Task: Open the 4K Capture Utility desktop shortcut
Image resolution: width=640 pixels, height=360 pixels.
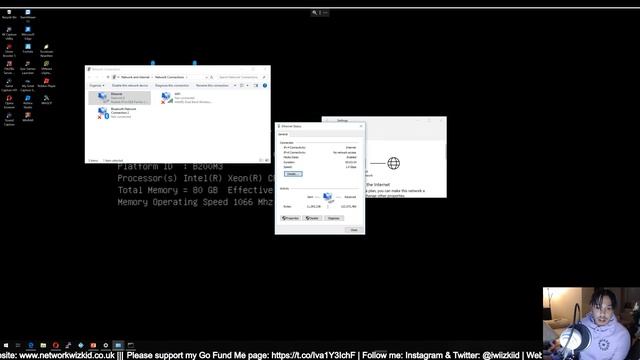Action: point(9,33)
